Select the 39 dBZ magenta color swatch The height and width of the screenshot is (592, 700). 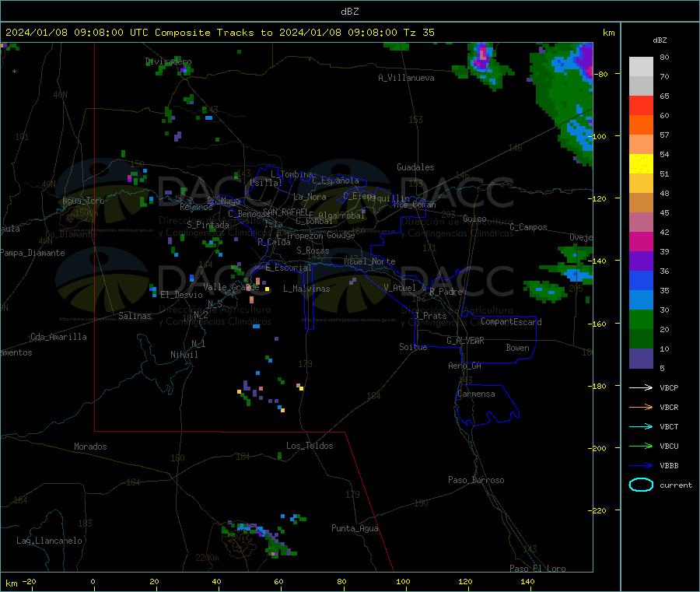pos(641,241)
